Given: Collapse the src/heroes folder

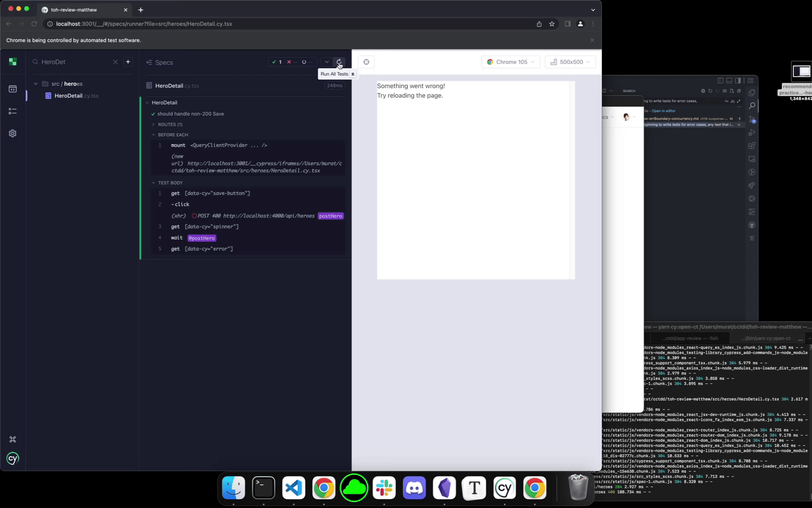Looking at the screenshot, I should [x=36, y=84].
